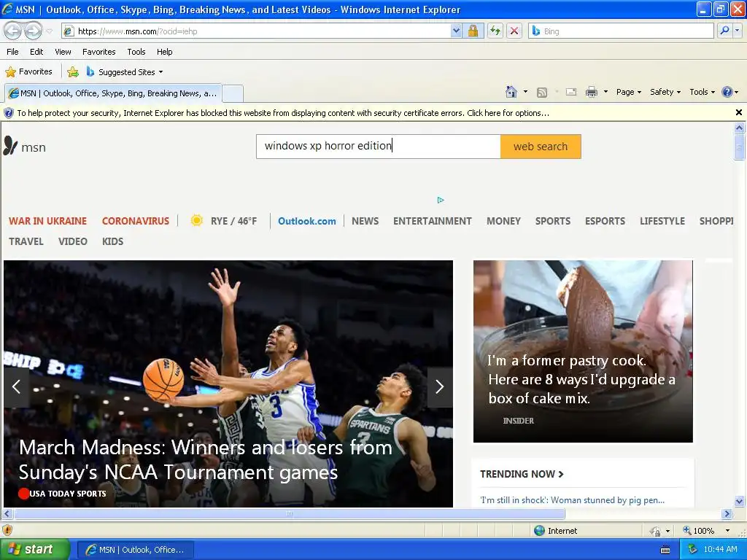Go to ESPORTS section
Screen dimensions: 747x560
605,221
